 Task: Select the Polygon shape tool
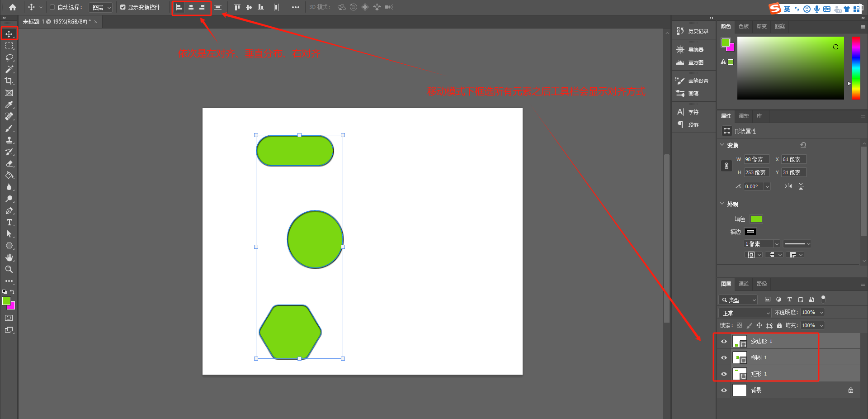point(9,246)
